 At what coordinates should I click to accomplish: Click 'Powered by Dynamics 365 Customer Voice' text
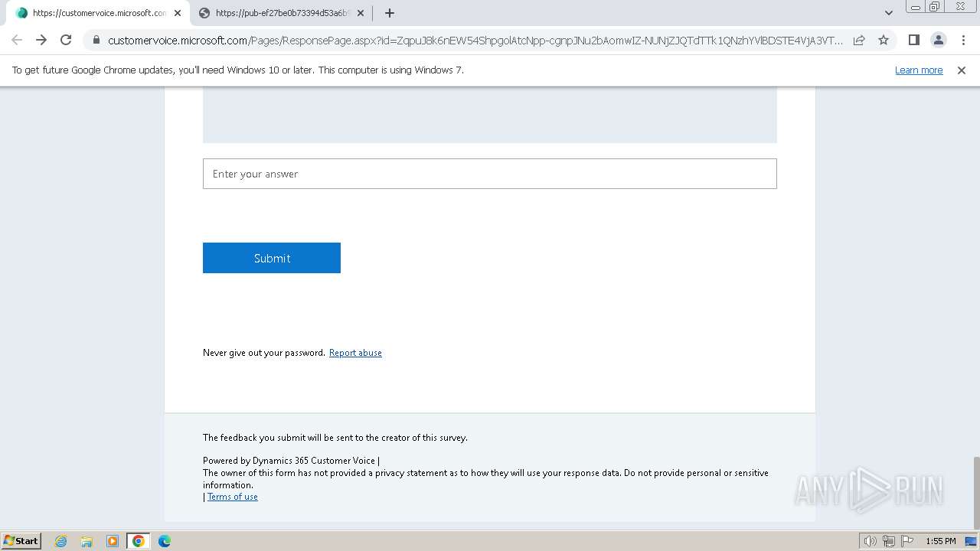coord(289,461)
